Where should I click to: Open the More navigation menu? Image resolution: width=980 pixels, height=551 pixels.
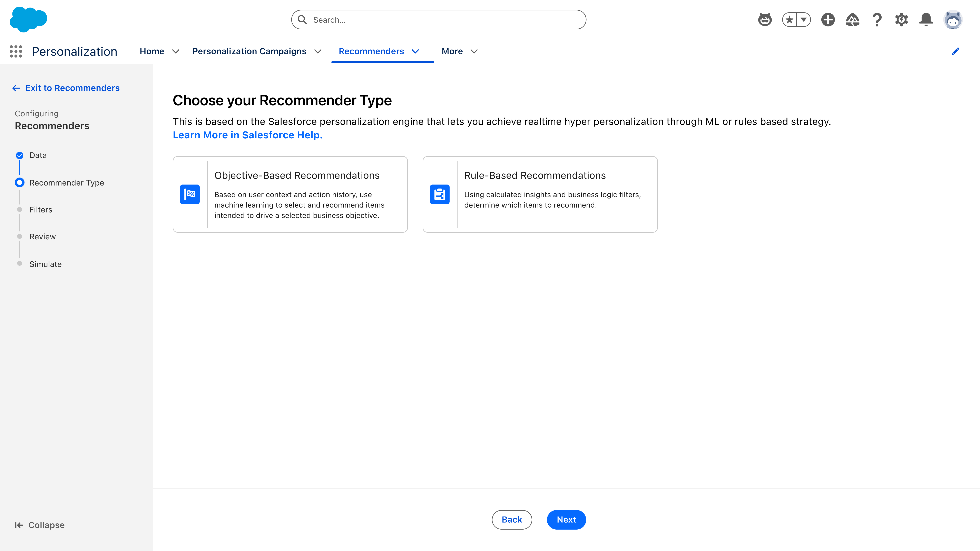tap(452, 51)
